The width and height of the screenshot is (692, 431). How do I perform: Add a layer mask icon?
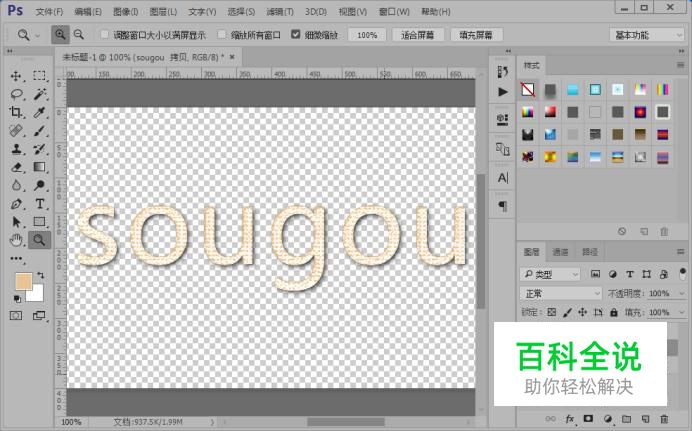(x=588, y=419)
